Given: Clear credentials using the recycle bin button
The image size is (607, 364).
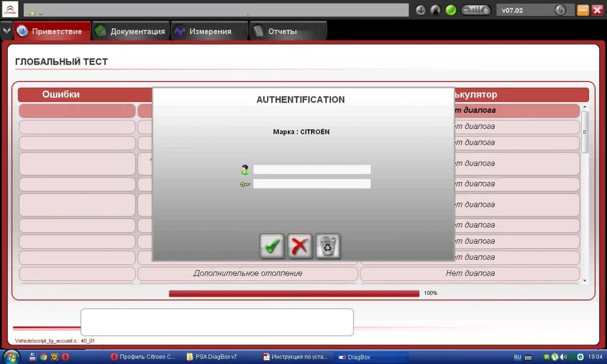Looking at the screenshot, I should click(x=328, y=246).
